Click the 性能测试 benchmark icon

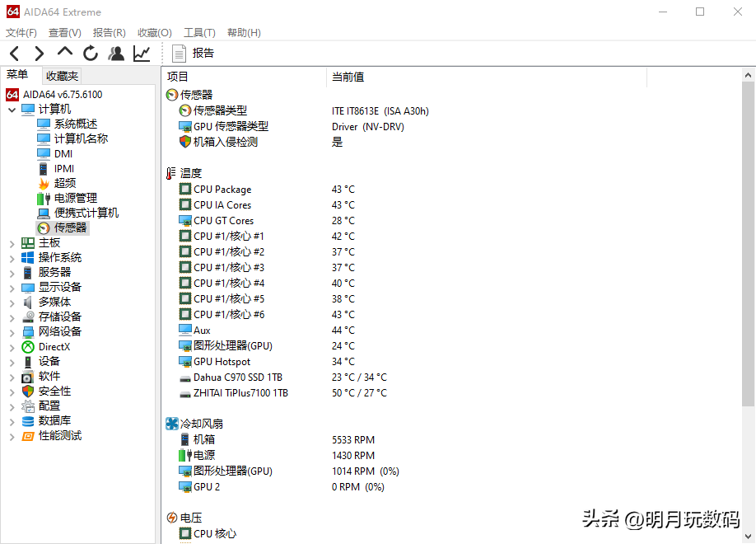28,436
